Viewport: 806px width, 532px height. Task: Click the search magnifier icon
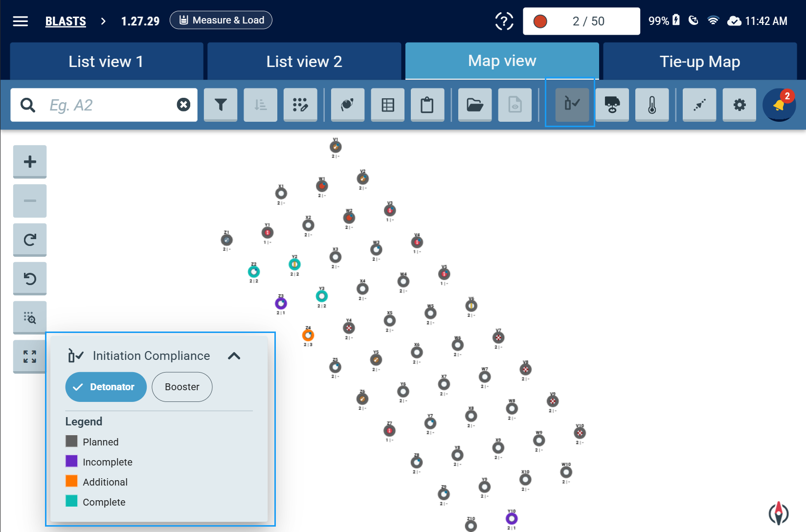click(28, 105)
